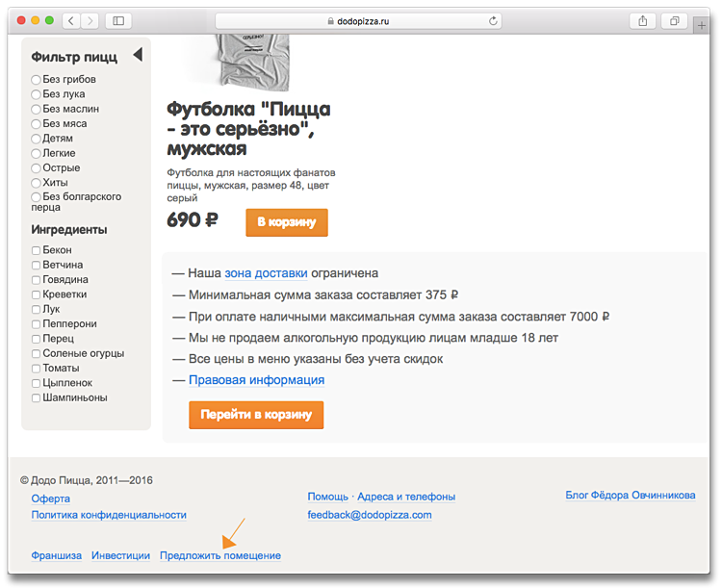Screen dimensions: 722x588
Task: Open the Инвестиции link
Action: 120,556
